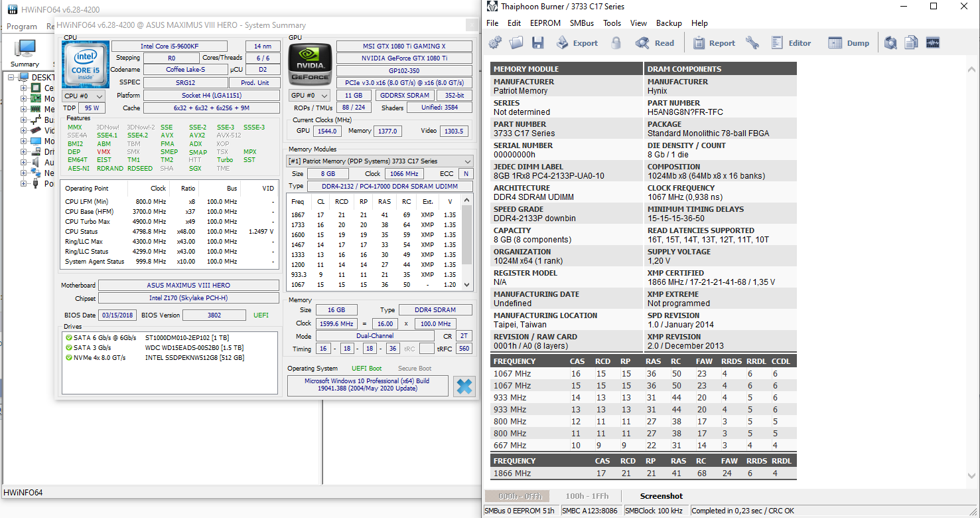Select the motherboard icon in device tree
980x518 pixels.
(x=36, y=99)
